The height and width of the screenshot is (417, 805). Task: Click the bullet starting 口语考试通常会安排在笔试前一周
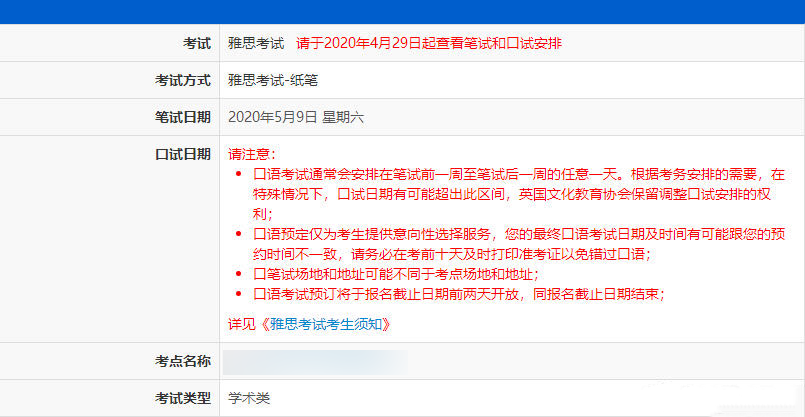[x=520, y=195]
